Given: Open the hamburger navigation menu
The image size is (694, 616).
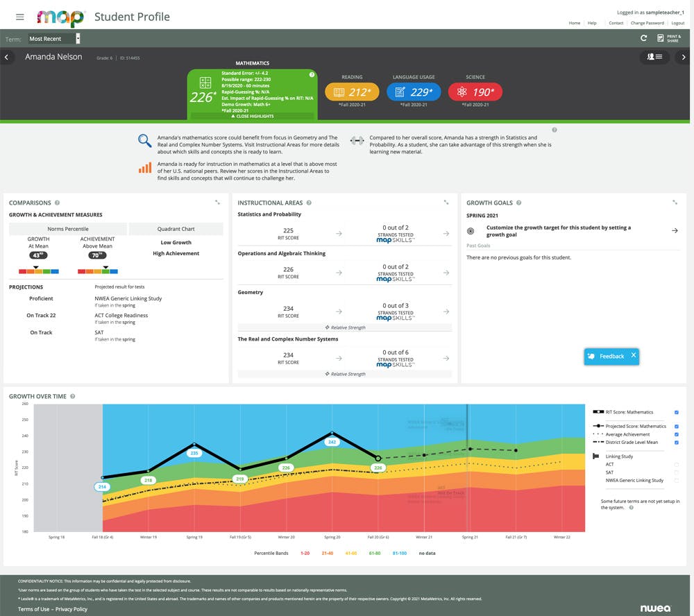Looking at the screenshot, I should coord(19,17).
